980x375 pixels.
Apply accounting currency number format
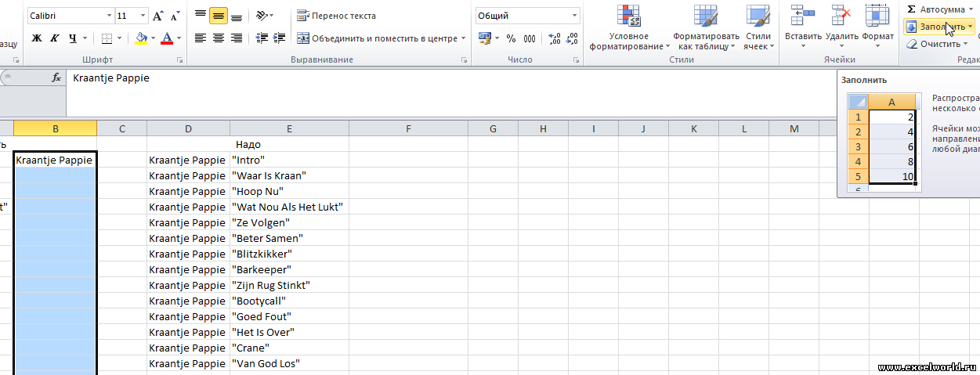(486, 38)
